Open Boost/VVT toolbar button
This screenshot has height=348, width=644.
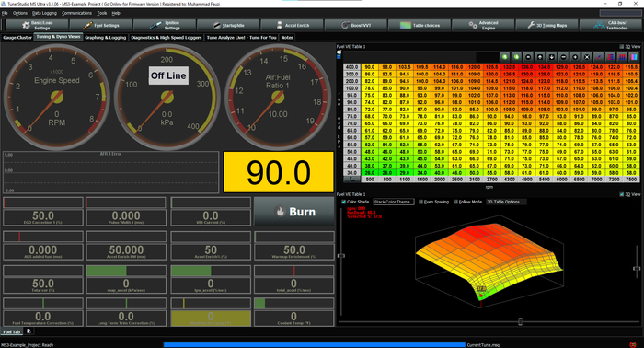point(356,25)
